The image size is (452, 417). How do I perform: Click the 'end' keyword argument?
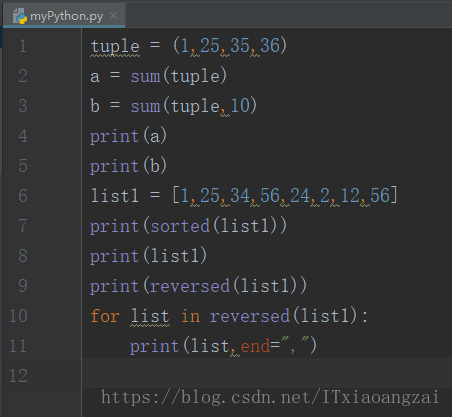(x=255, y=346)
